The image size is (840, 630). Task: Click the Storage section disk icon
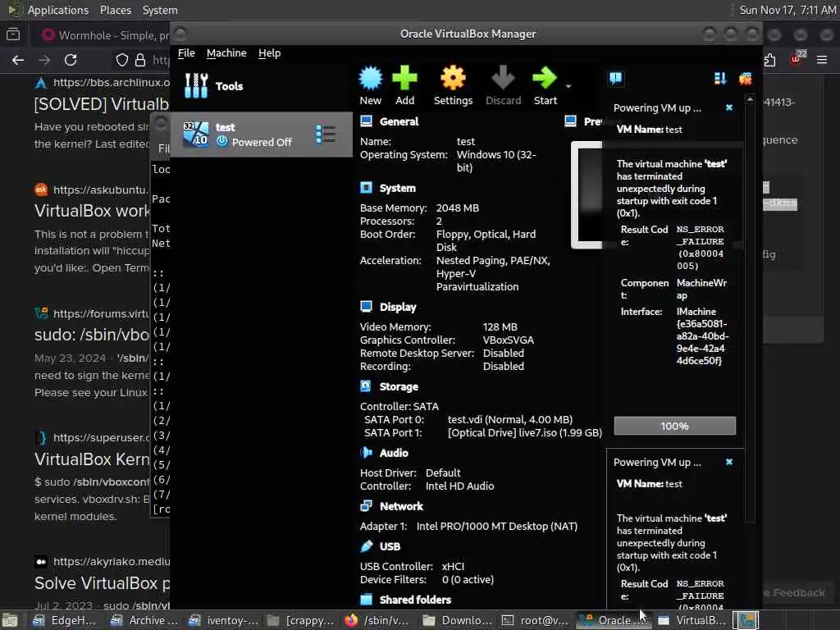click(x=366, y=386)
